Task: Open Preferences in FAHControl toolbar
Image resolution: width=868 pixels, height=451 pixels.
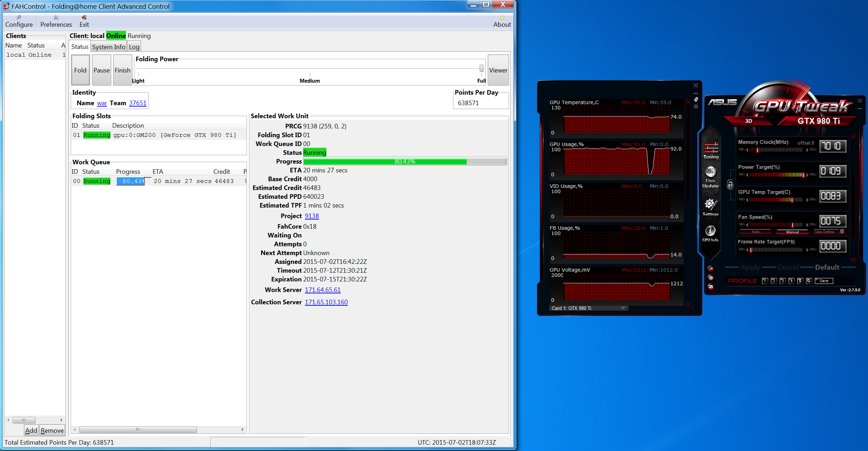Action: pos(56,21)
